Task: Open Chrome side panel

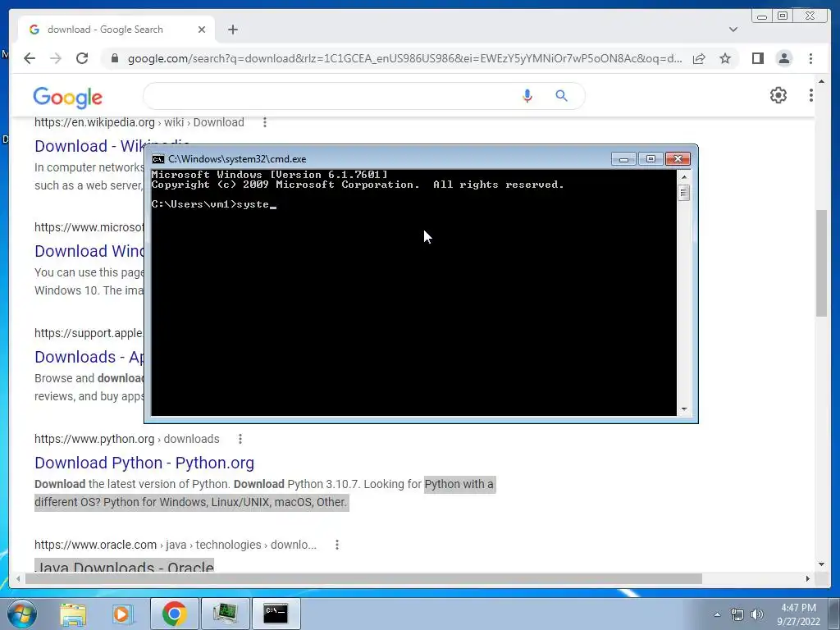Action: (x=757, y=58)
